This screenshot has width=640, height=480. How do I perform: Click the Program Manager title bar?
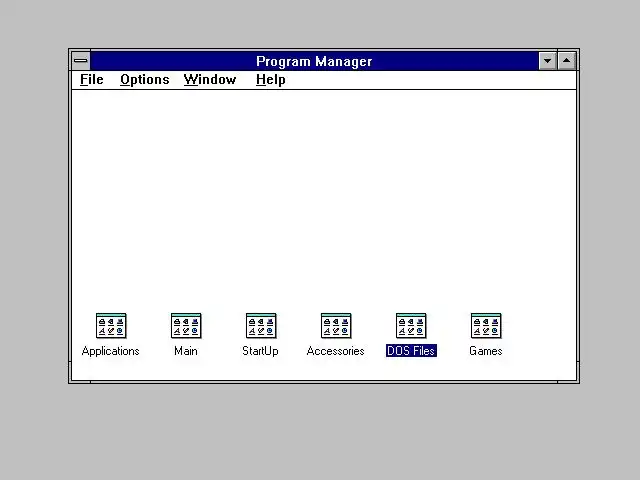click(314, 61)
